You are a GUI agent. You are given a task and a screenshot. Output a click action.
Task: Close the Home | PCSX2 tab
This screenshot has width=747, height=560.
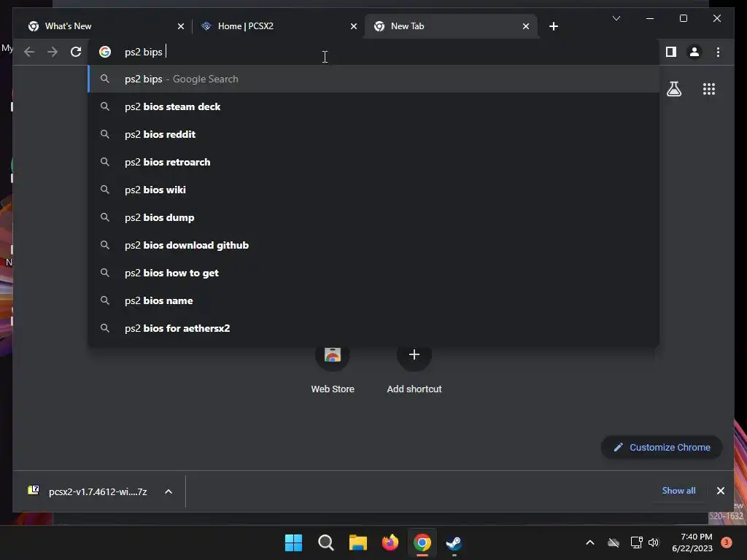click(x=354, y=27)
